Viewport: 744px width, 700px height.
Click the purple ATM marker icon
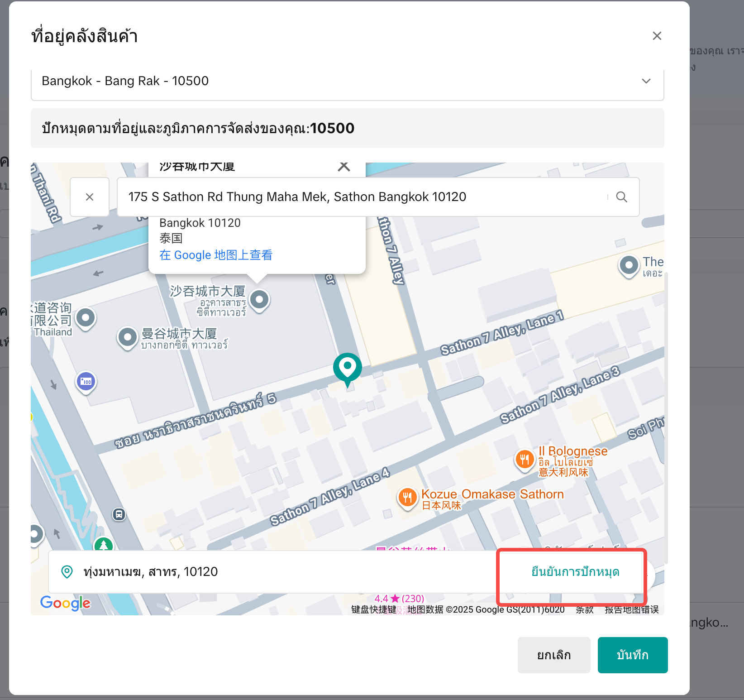pos(86,382)
